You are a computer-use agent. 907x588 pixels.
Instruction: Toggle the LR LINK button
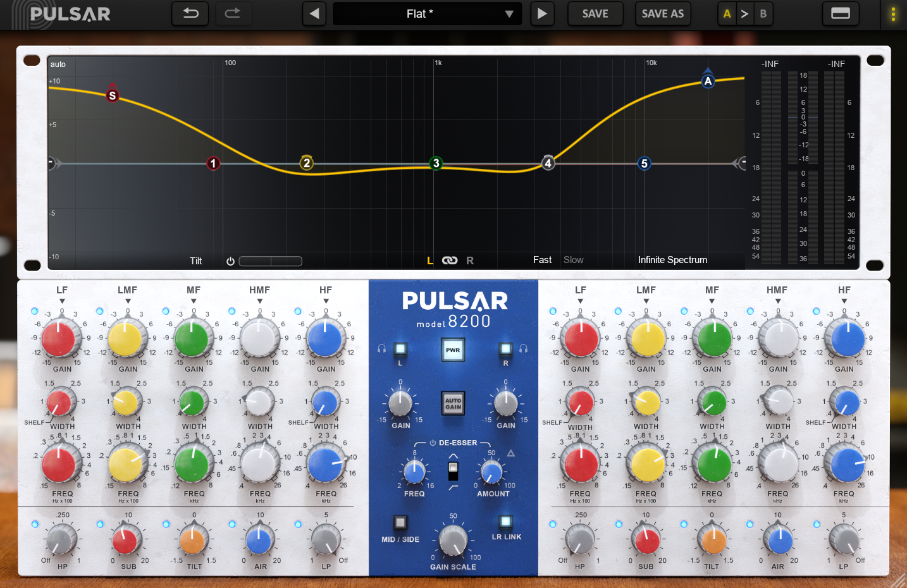click(506, 522)
